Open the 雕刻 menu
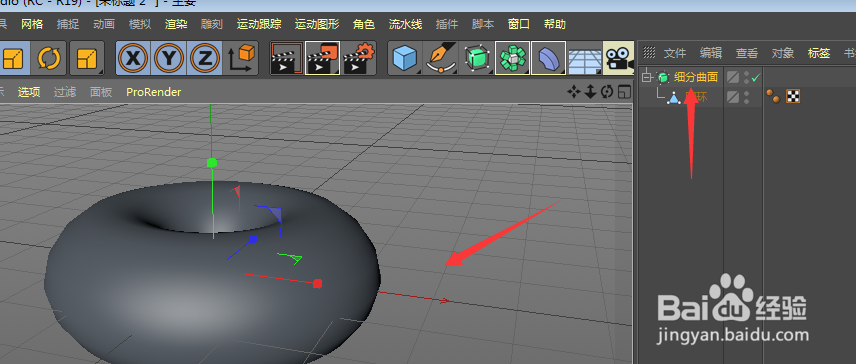Image resolution: width=856 pixels, height=364 pixels. pyautogui.click(x=212, y=25)
